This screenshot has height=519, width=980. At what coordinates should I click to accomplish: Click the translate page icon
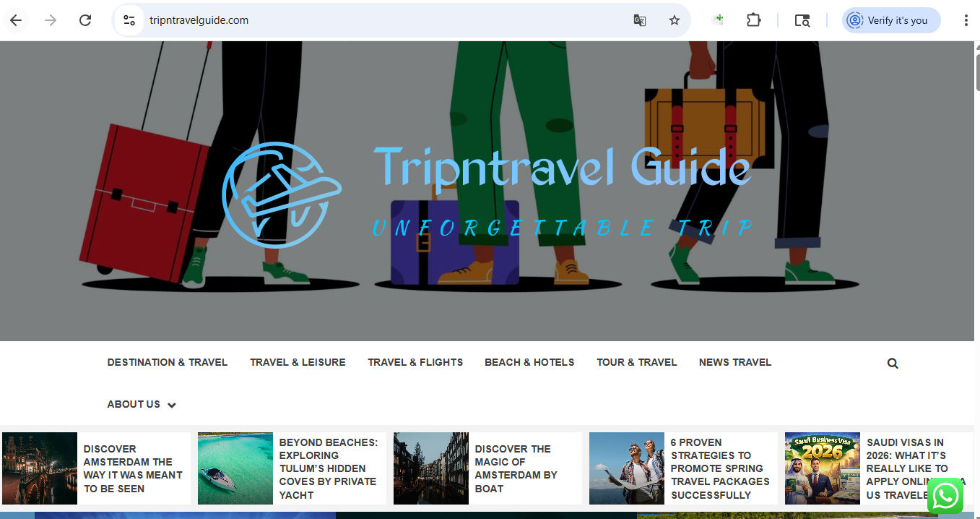pyautogui.click(x=640, y=20)
